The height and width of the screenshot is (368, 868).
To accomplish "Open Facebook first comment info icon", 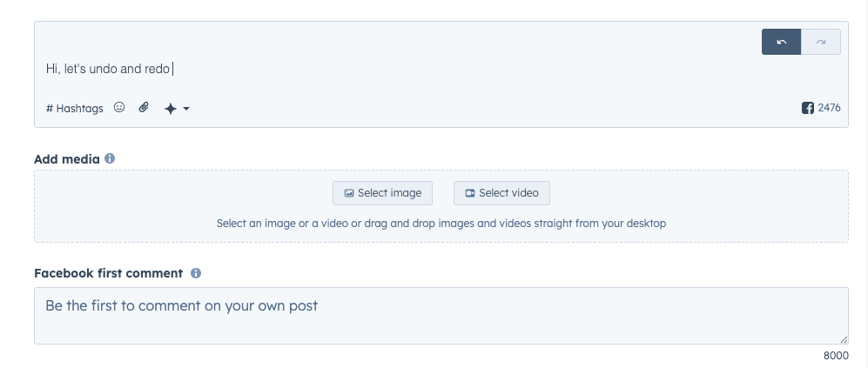I will click(196, 273).
